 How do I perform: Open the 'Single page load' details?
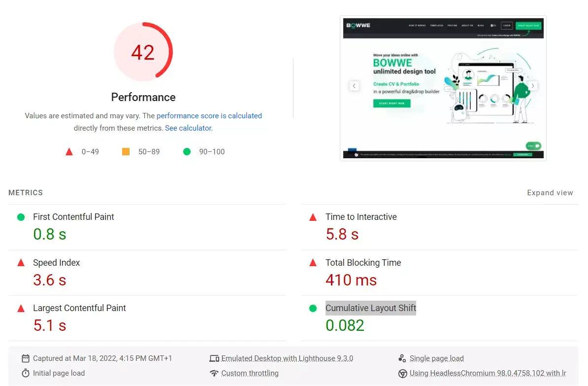click(x=436, y=358)
